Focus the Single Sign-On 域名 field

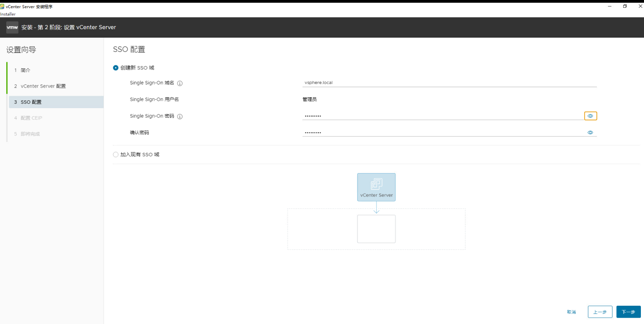coord(450,82)
